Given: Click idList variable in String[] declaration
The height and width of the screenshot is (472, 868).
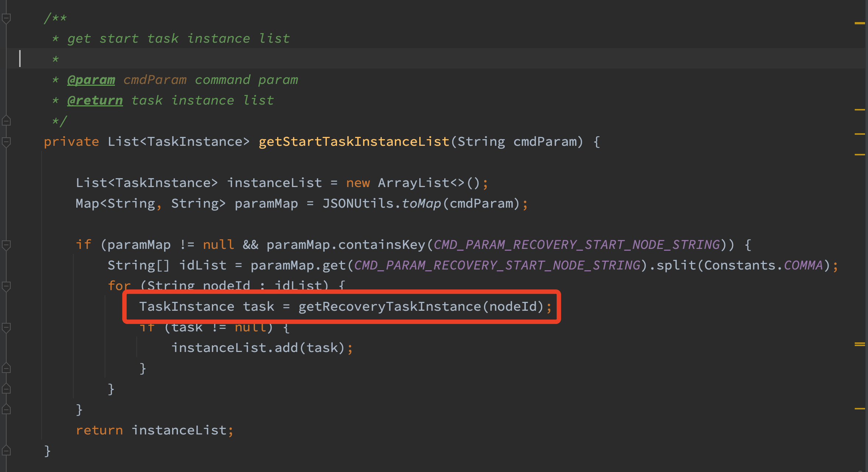Looking at the screenshot, I should click(x=203, y=265).
